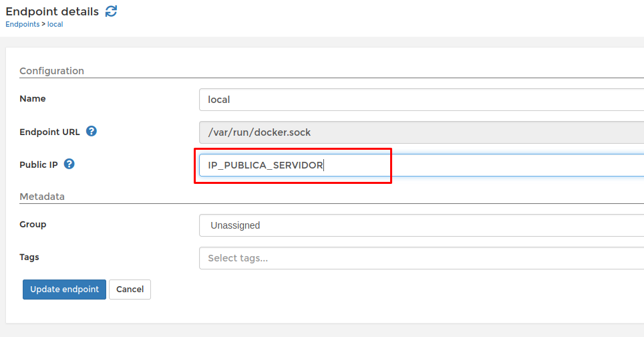Viewport: 644px width, 337px height.
Task: Select the Metadata section heading
Action: coord(42,197)
